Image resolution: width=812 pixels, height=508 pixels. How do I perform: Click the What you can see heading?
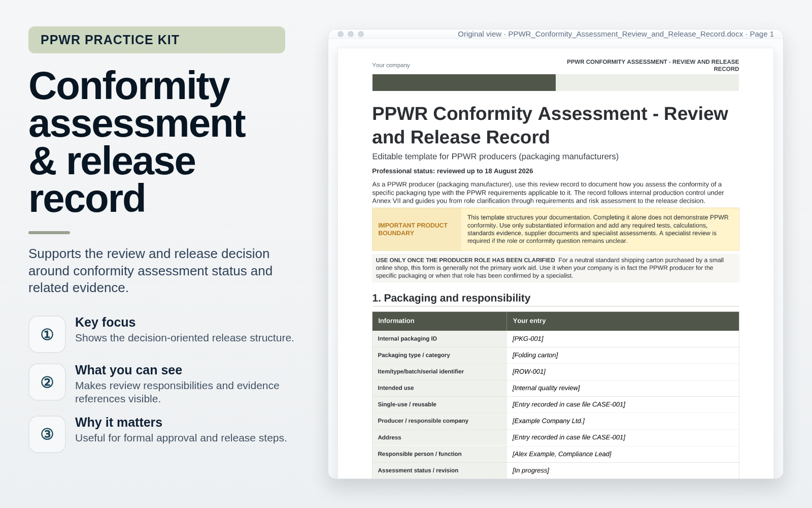click(x=128, y=370)
